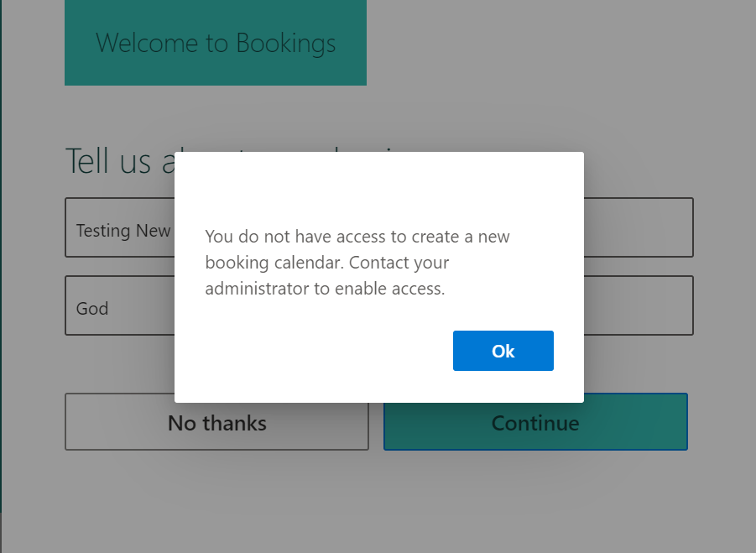Click 'Contact your' text in the dialog
Screen dimensions: 756x553
tap(399, 263)
